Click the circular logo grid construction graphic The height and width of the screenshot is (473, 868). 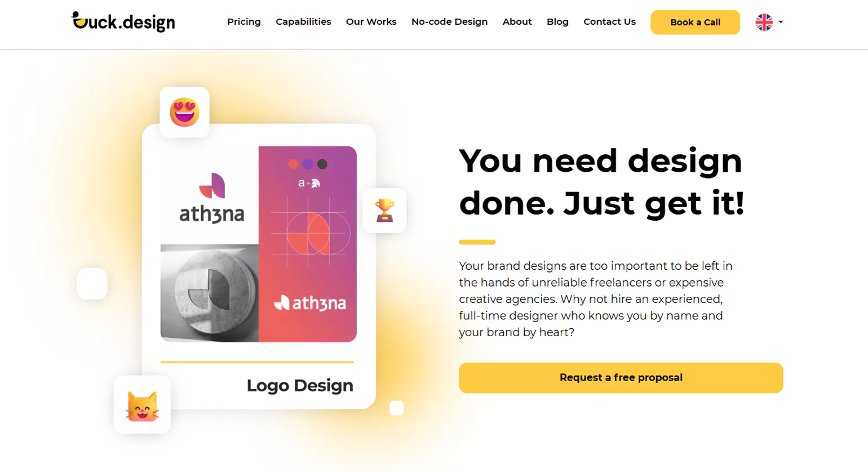point(309,232)
